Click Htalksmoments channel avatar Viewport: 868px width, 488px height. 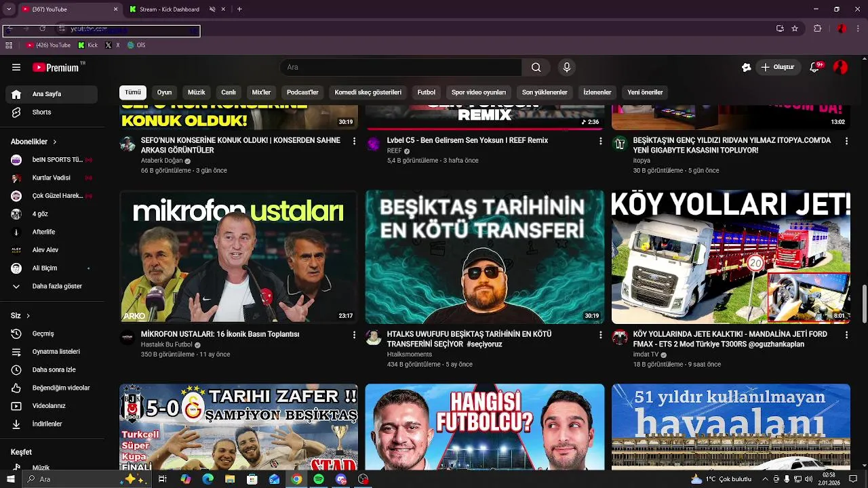pos(374,338)
